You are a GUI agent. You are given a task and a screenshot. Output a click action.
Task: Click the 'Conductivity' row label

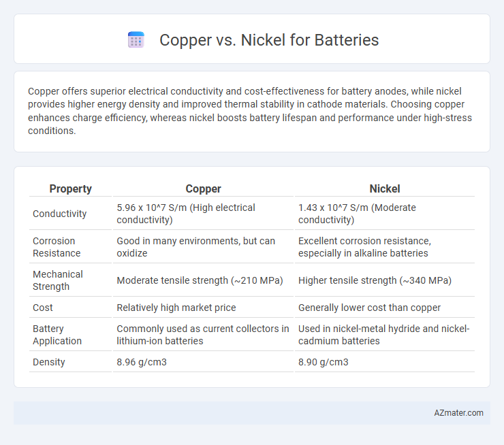(60, 214)
